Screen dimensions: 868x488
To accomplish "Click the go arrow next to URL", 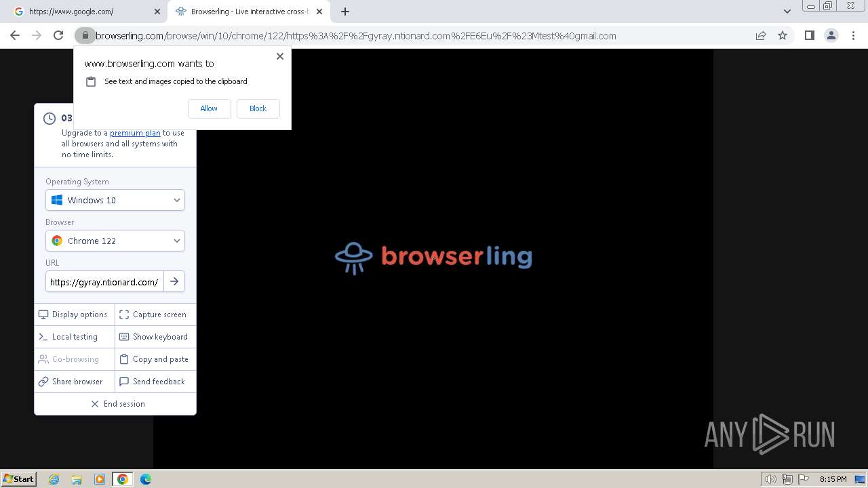I will tap(174, 281).
